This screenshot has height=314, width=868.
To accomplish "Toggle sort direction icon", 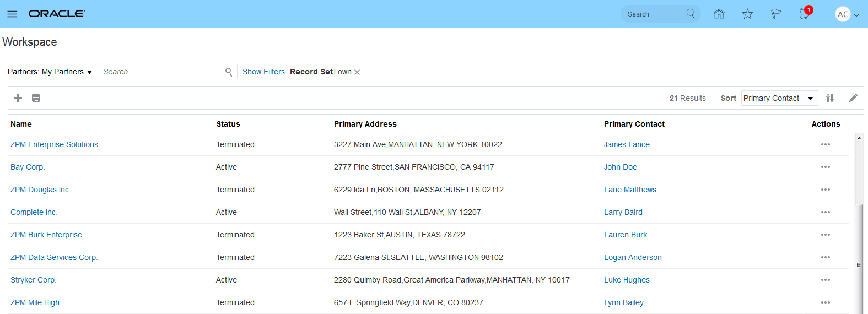I will (x=830, y=98).
